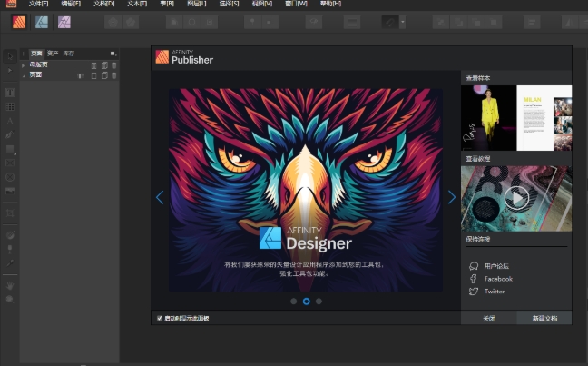Click the paperclip toolbar button

coord(390,22)
